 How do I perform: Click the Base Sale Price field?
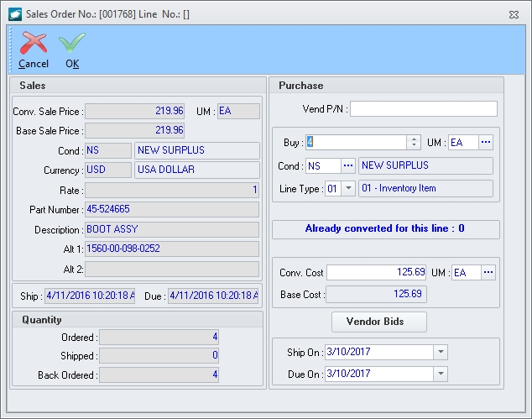(x=135, y=130)
